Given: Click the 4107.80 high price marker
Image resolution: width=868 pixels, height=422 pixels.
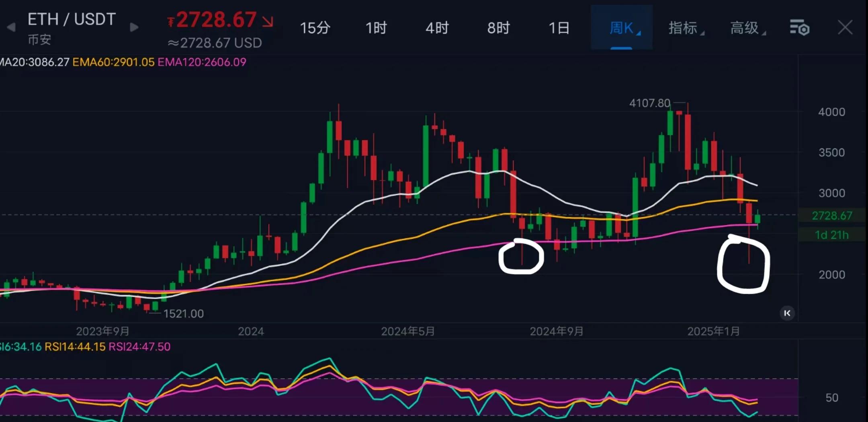Looking at the screenshot, I should coord(650,103).
